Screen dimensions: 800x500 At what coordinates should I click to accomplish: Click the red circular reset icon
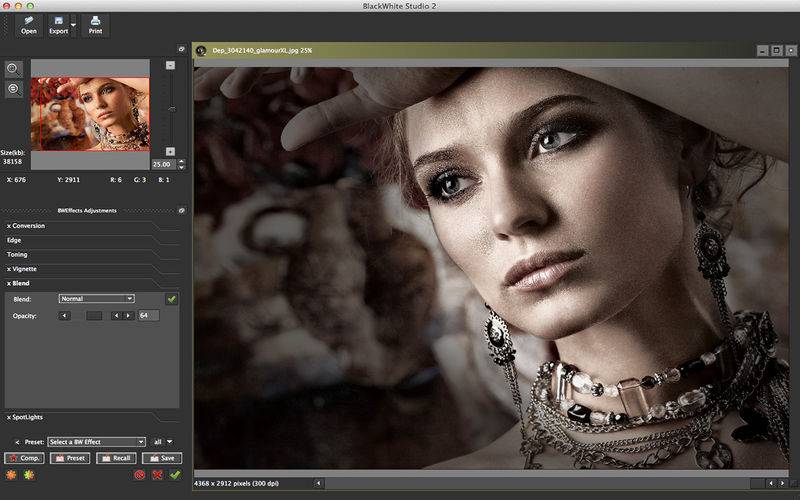click(140, 475)
